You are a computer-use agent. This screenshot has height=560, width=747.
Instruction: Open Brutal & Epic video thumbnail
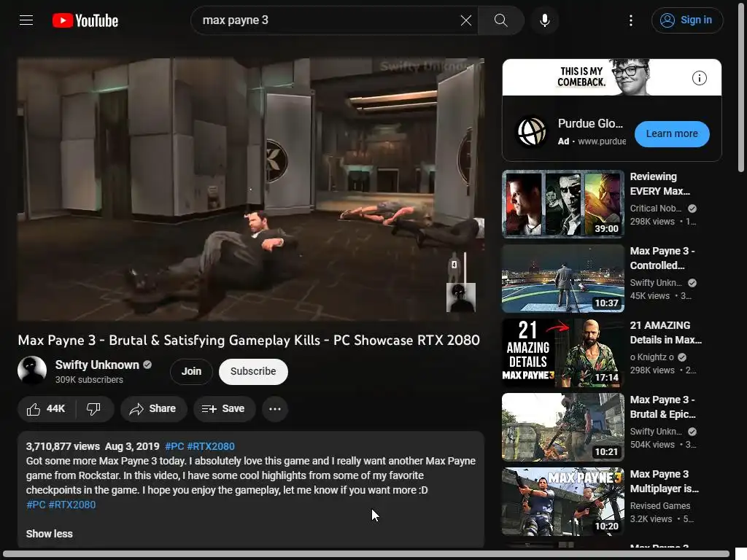point(562,427)
